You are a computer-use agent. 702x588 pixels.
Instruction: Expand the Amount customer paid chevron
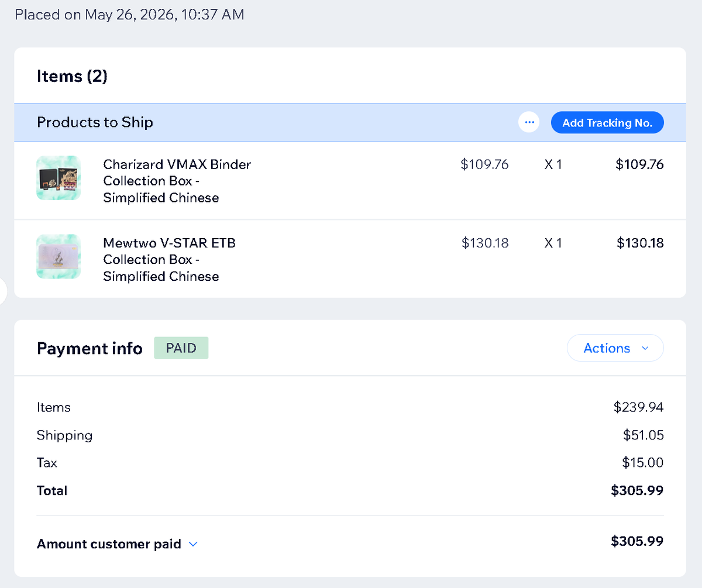[x=193, y=544]
